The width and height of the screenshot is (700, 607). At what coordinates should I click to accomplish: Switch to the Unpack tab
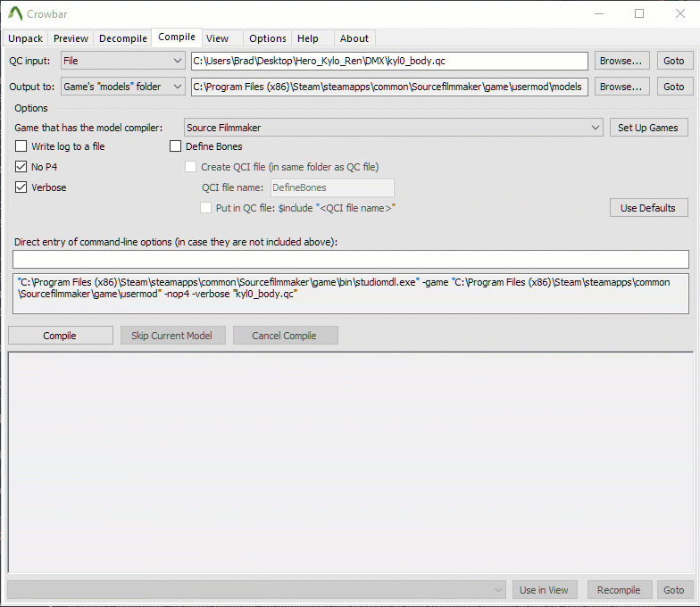[x=25, y=38]
